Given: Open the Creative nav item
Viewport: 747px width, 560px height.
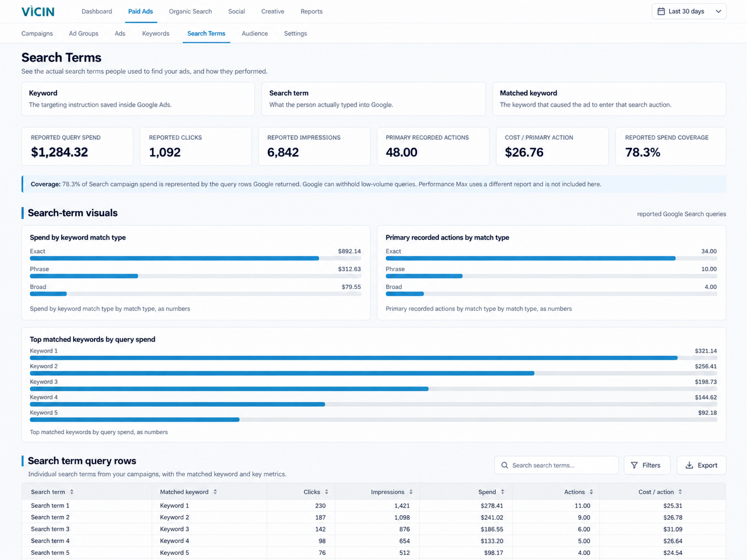Looking at the screenshot, I should point(272,11).
